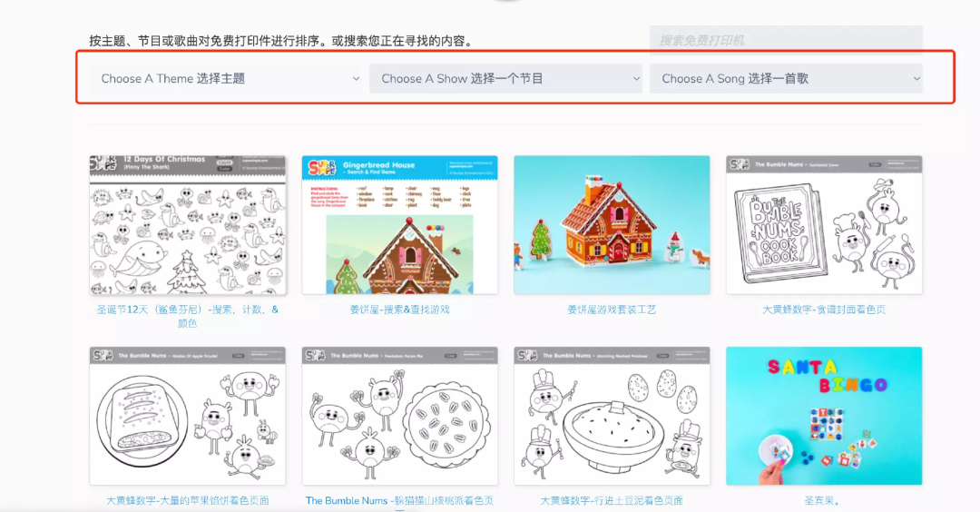Open the Choose A Theme dropdown
The image size is (980, 512).
(226, 79)
